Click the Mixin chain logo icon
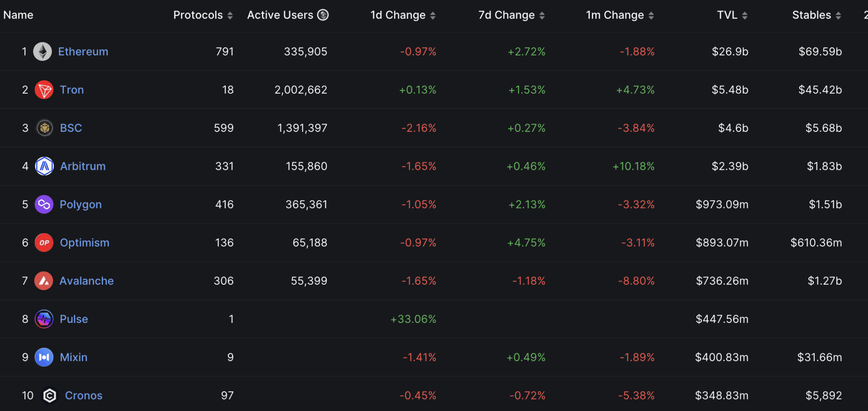The width and height of the screenshot is (868, 411). pyautogui.click(x=44, y=357)
